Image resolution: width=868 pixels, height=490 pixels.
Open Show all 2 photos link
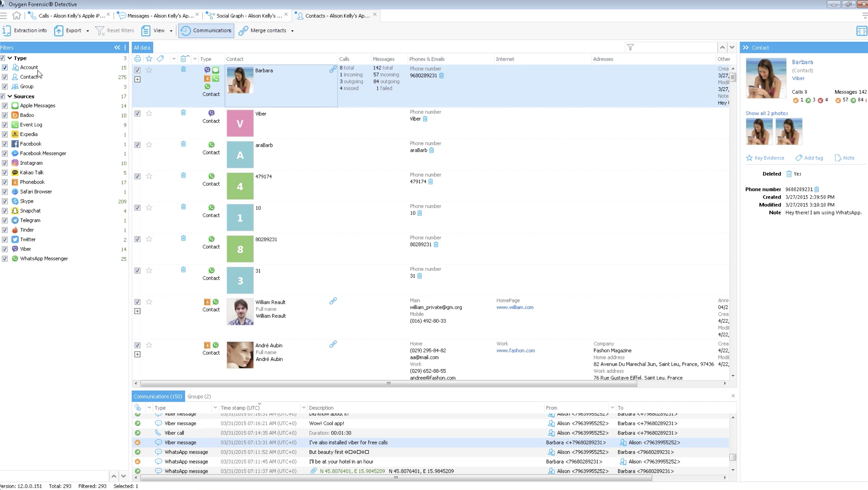coord(767,114)
